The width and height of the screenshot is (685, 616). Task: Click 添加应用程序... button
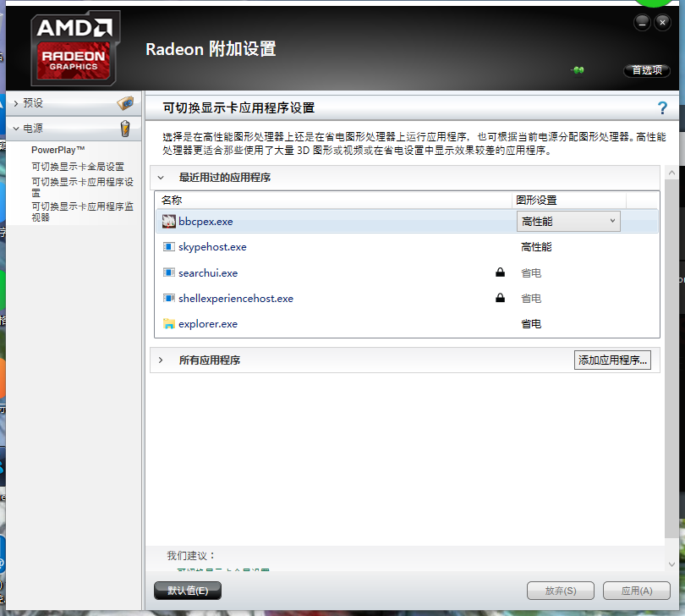click(612, 360)
